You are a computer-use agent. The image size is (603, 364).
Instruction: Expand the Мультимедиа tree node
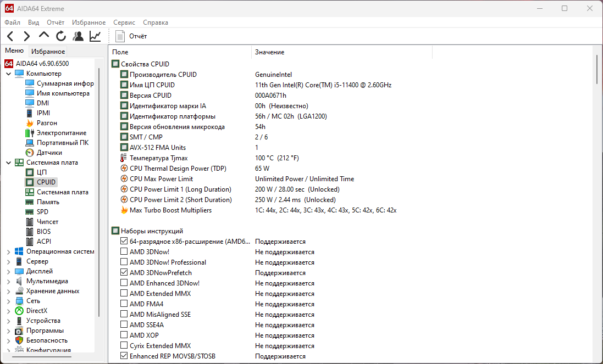(x=8, y=281)
